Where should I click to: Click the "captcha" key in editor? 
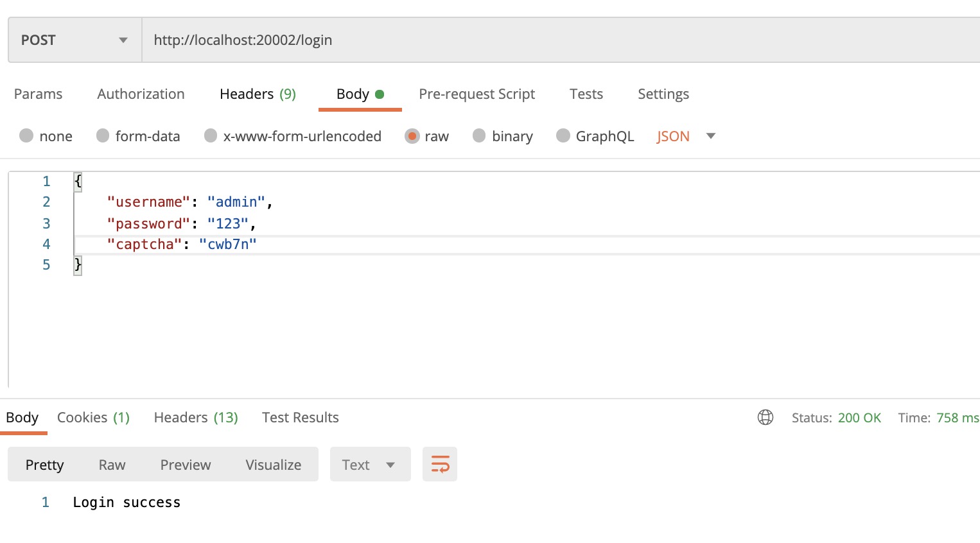click(x=144, y=245)
